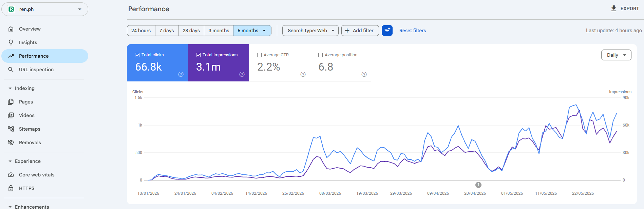
Task: Click the Performance trending arrow icon
Action: pos(11,56)
